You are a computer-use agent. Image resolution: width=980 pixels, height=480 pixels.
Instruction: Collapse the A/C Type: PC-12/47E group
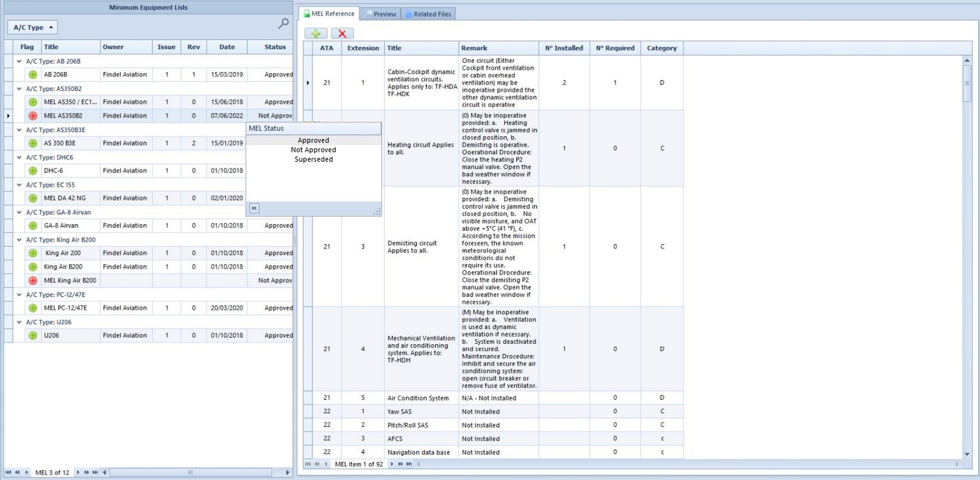[19, 295]
